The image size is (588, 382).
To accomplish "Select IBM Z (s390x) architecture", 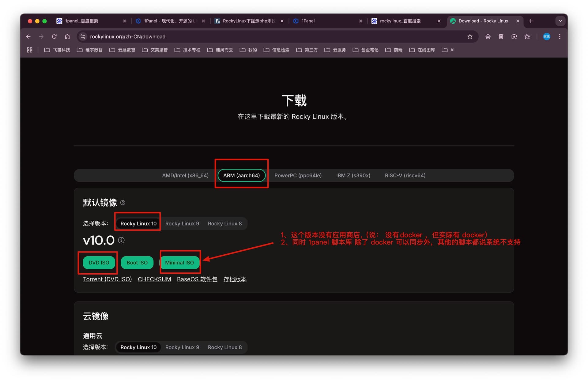I will 353,175.
